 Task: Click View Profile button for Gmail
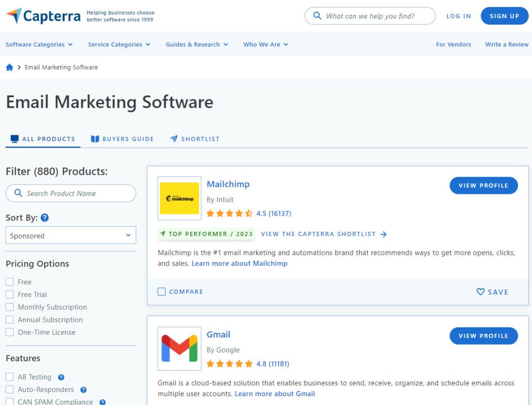[483, 336]
